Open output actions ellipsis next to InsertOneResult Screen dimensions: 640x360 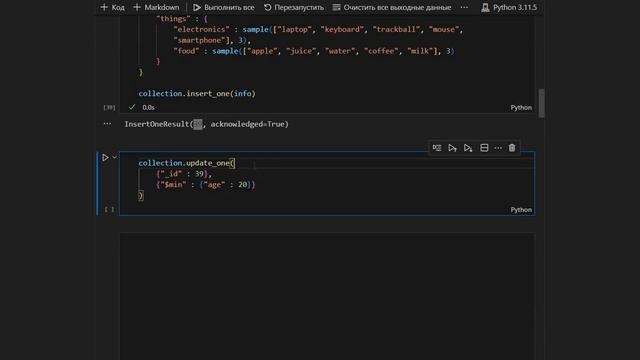107,124
